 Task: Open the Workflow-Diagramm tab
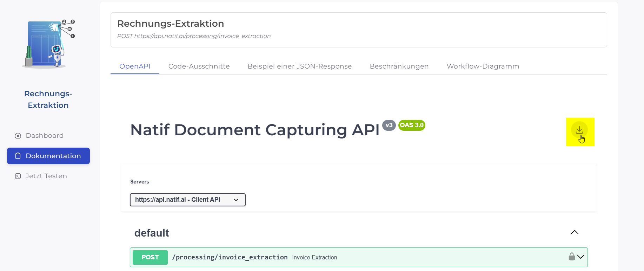tap(483, 66)
